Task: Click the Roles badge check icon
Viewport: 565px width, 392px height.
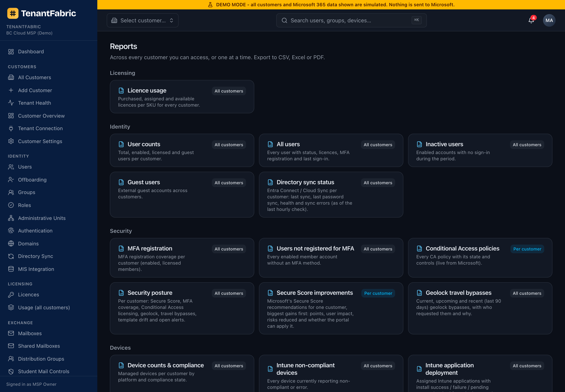Action: (11, 205)
